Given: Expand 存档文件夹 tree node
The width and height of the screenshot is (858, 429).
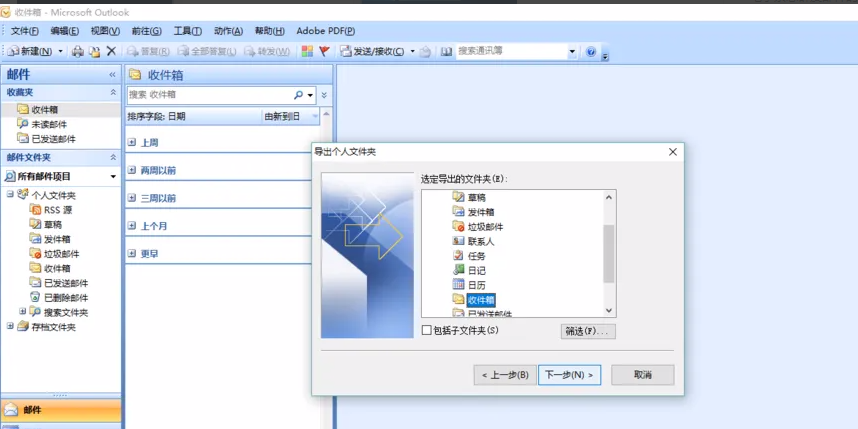Looking at the screenshot, I should [x=10, y=326].
